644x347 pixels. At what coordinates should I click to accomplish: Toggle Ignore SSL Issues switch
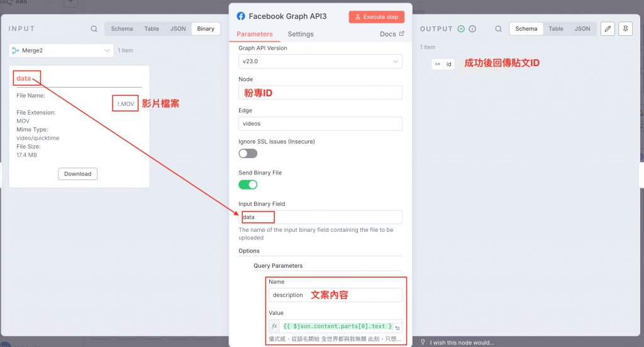click(x=248, y=154)
